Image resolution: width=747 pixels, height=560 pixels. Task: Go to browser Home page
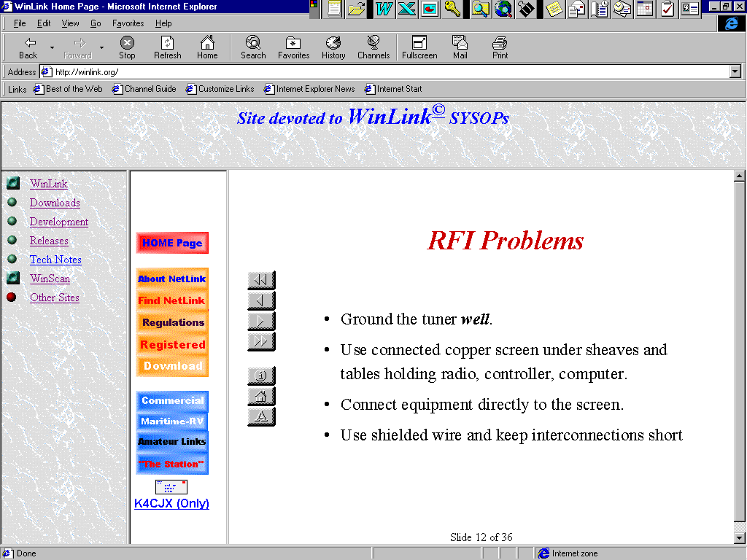tap(207, 47)
